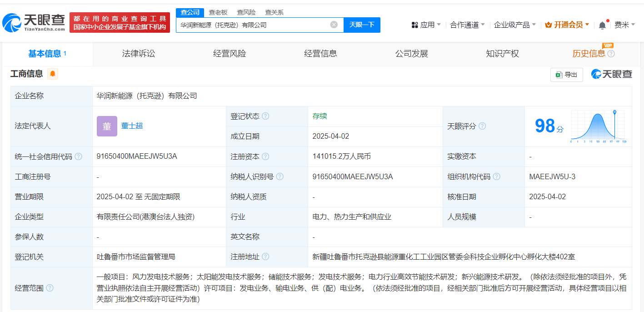Click the 董 avatar of the legal representative
644x312 pixels.
point(107,126)
